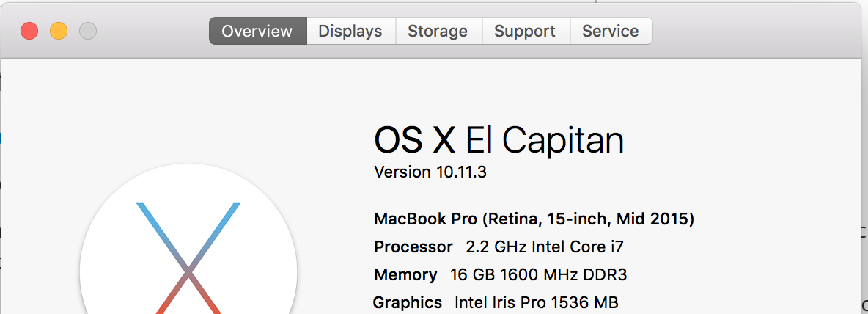
Task: Click the grayed-out zoom window button
Action: tap(88, 31)
